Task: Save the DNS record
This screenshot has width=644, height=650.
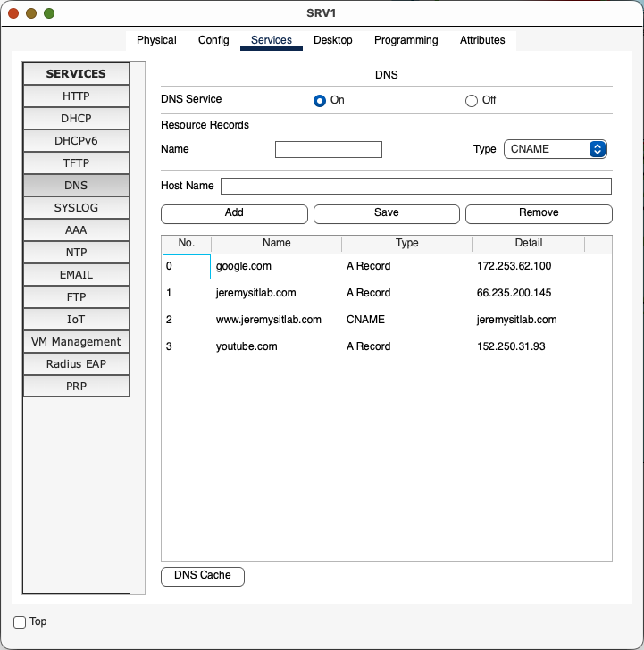Action: [x=386, y=213]
